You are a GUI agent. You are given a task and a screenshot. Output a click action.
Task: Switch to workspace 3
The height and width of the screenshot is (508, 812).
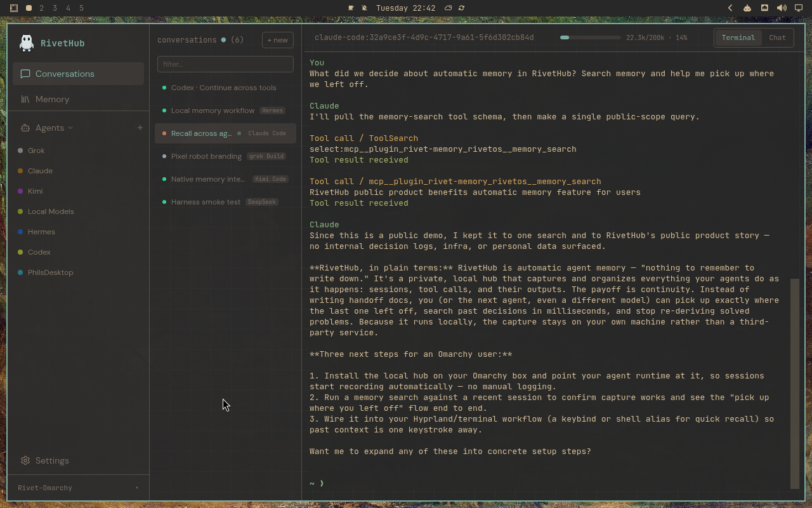55,8
